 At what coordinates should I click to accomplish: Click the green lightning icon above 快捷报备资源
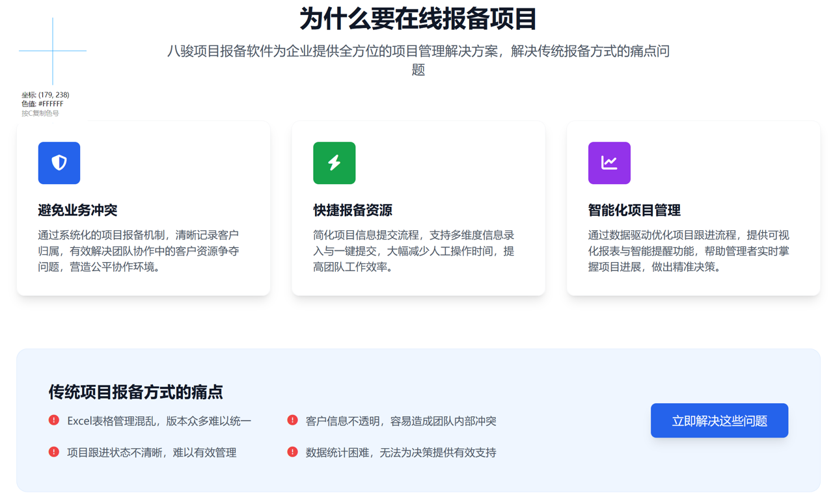pos(334,163)
